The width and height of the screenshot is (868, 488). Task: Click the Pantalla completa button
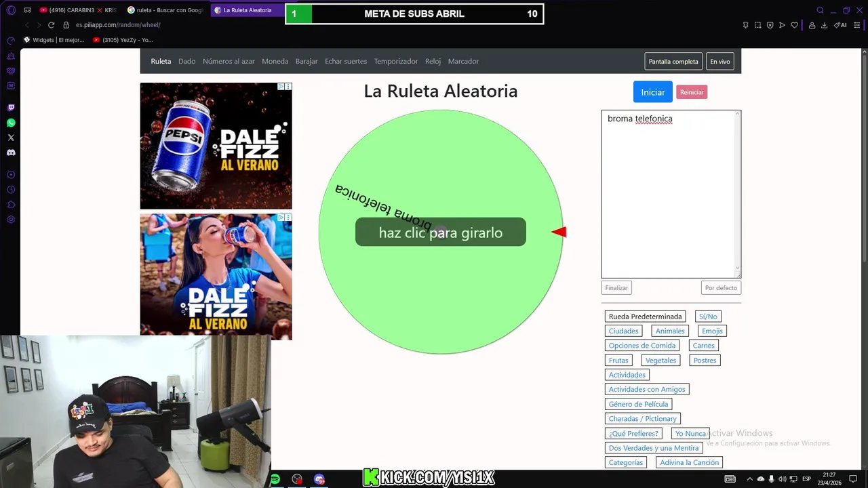click(x=673, y=62)
